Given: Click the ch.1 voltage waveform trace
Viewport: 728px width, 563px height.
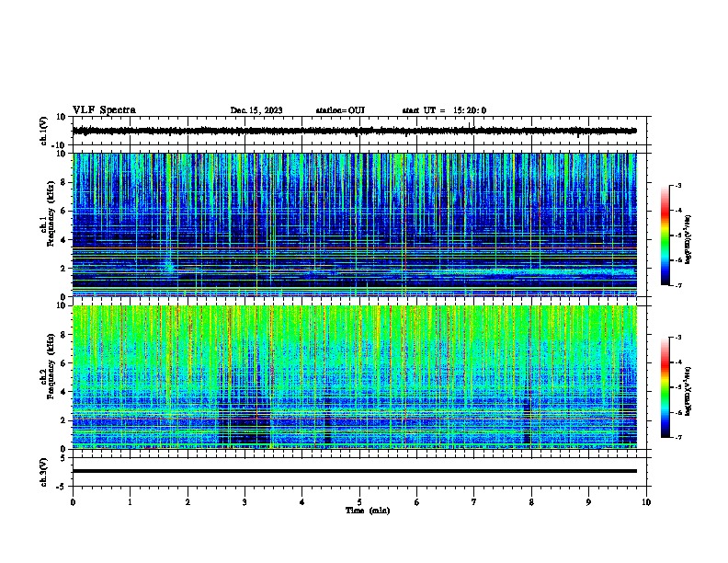Looking at the screenshot, I should [355, 131].
